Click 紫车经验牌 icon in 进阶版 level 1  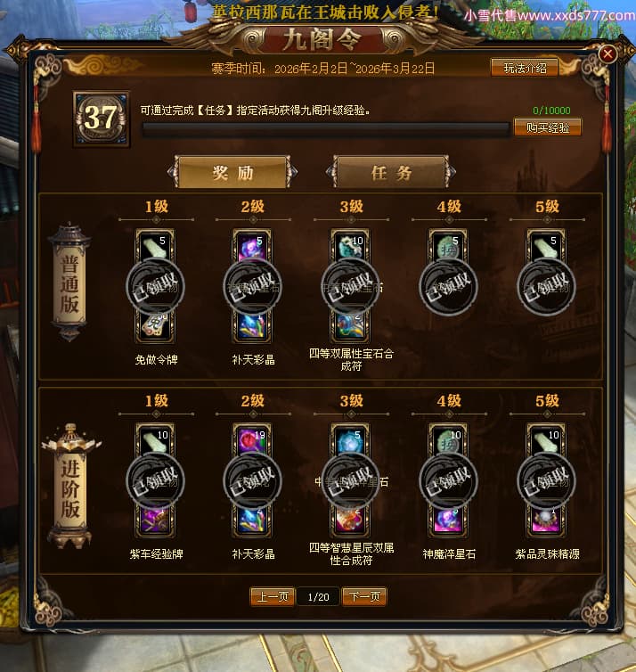155,520
